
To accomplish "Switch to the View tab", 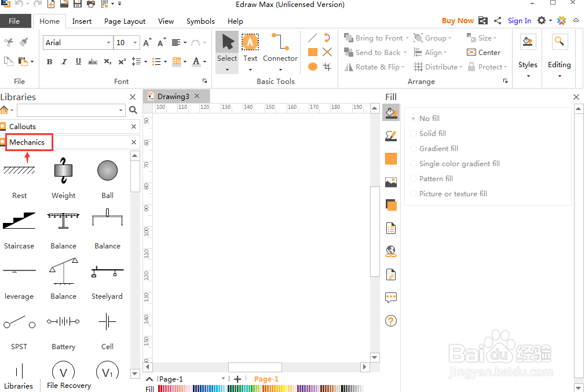I will pyautogui.click(x=166, y=21).
